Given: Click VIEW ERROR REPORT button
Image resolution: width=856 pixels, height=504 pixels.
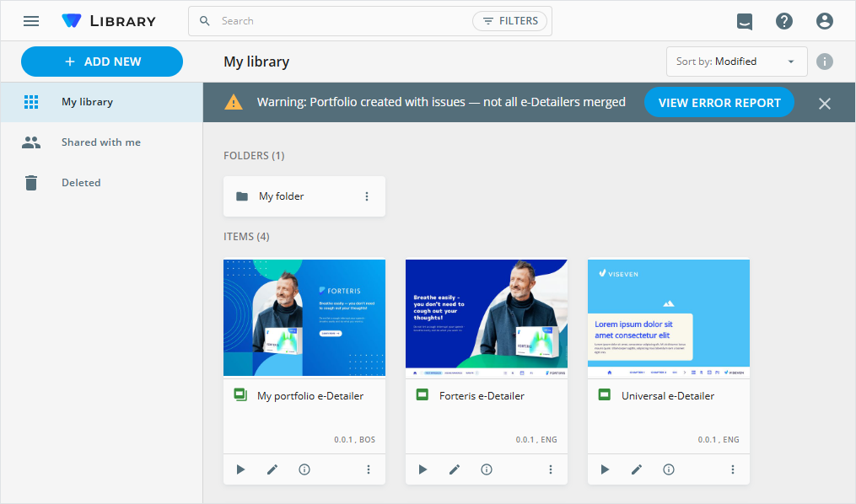Looking at the screenshot, I should pos(719,103).
